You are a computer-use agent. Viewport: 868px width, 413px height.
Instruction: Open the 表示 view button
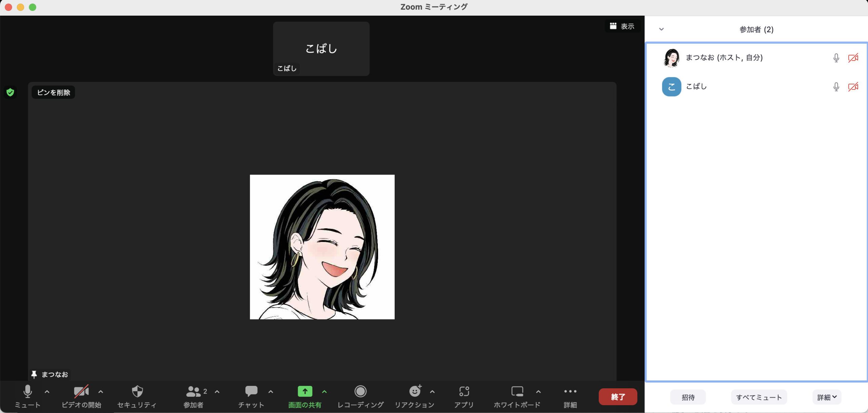coord(622,26)
